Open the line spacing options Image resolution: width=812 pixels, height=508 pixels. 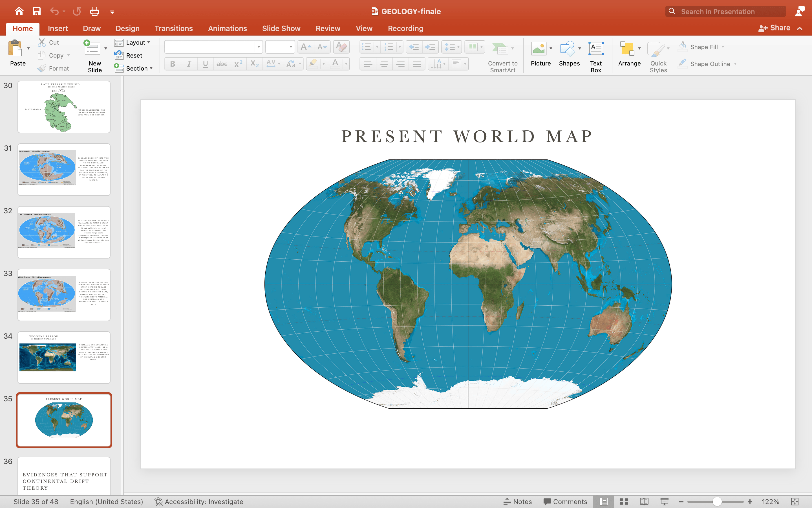tap(452, 47)
